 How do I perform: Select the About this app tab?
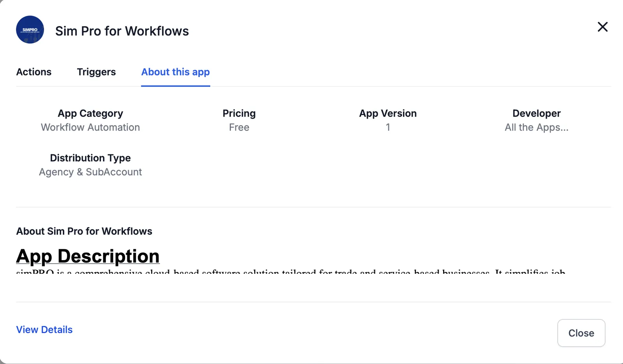pyautogui.click(x=176, y=72)
